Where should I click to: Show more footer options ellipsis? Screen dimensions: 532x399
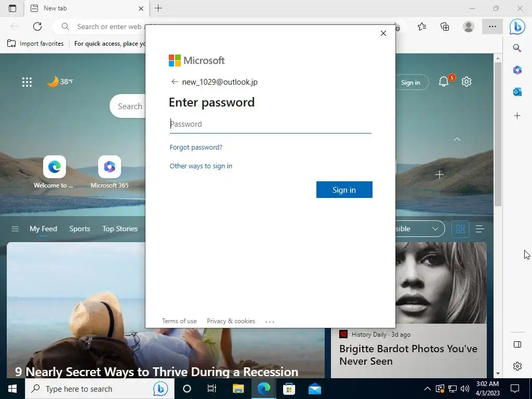point(270,321)
